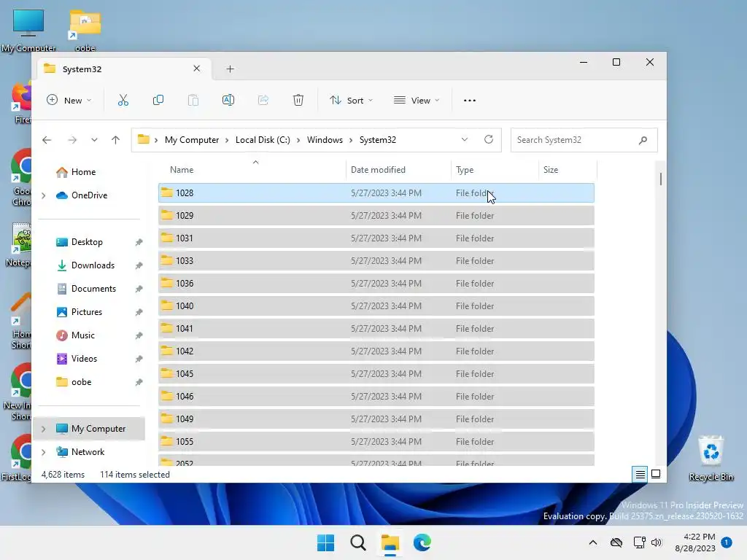
Task: Click pin icon beside Downloads
Action: [x=139, y=265]
